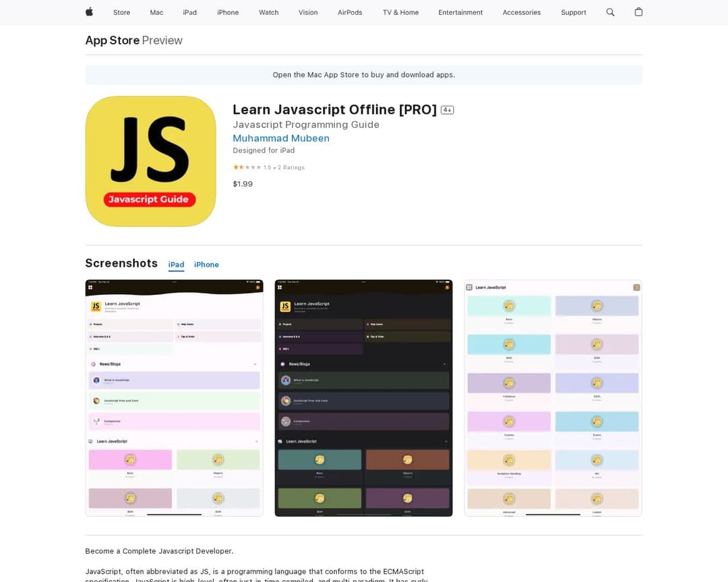
Task: Open the Accessories menu
Action: coord(522,13)
